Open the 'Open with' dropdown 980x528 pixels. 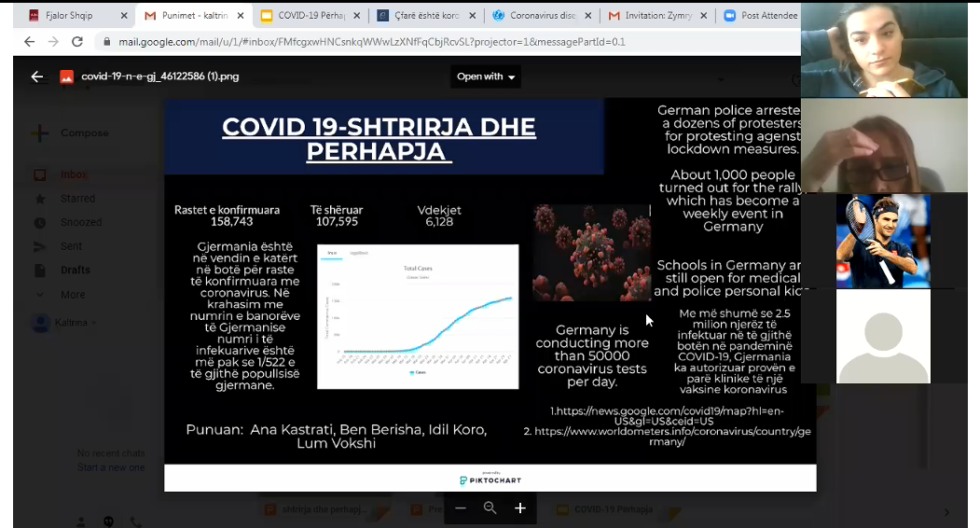(486, 76)
